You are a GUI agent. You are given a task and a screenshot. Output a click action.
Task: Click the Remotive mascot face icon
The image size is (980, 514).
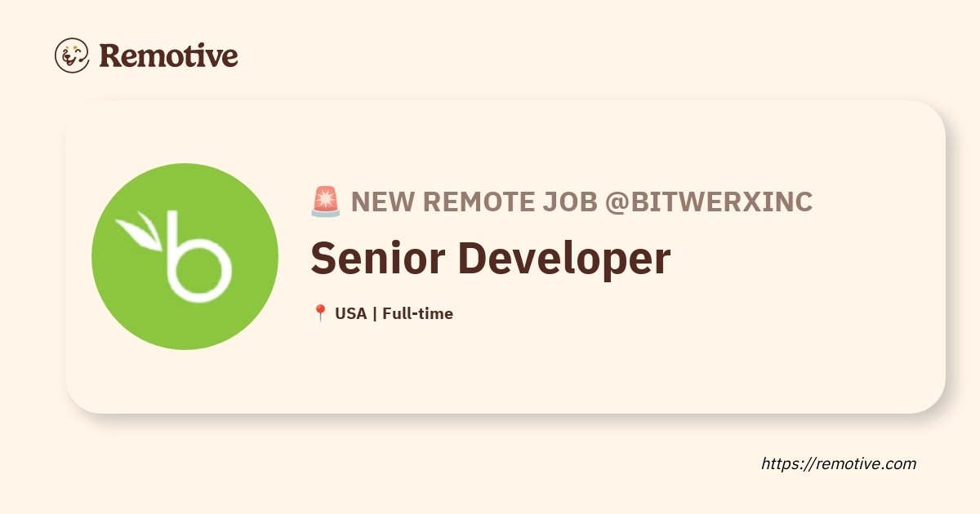click(72, 55)
